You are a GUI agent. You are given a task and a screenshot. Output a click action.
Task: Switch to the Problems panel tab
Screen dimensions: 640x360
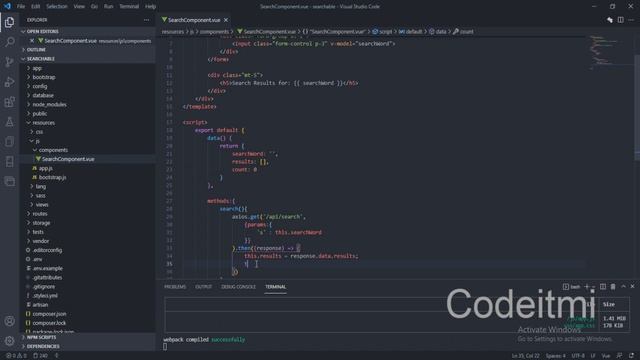[175, 287]
